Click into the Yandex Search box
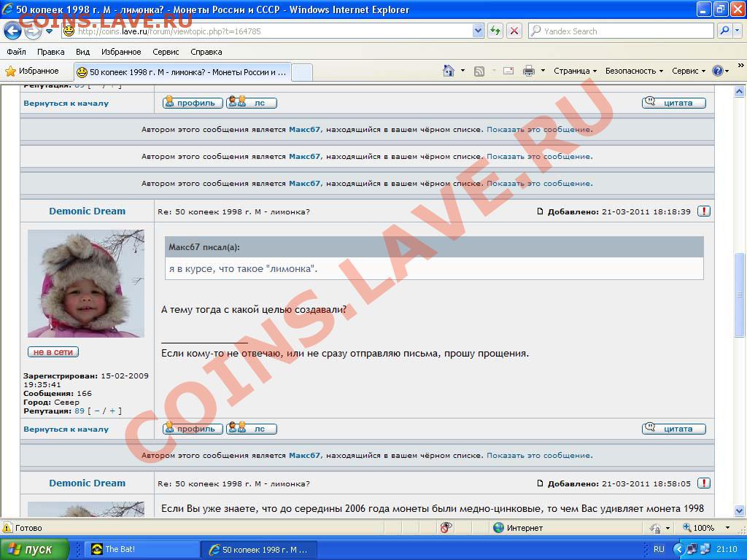 coord(622,31)
